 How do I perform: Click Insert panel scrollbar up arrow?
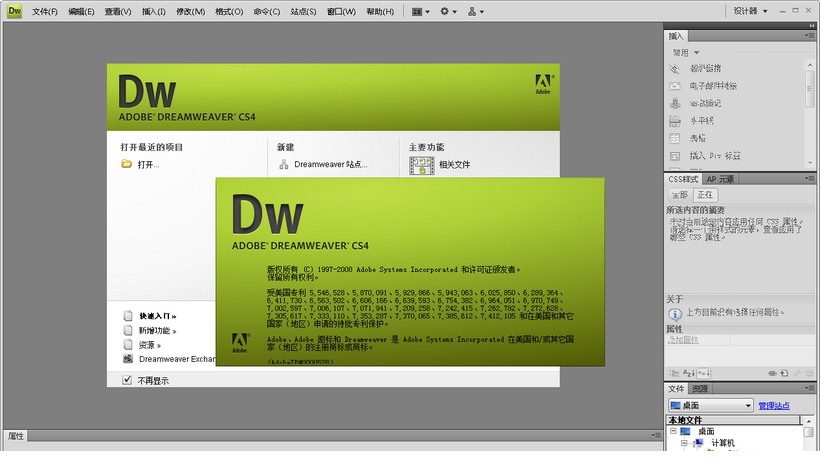(810, 64)
